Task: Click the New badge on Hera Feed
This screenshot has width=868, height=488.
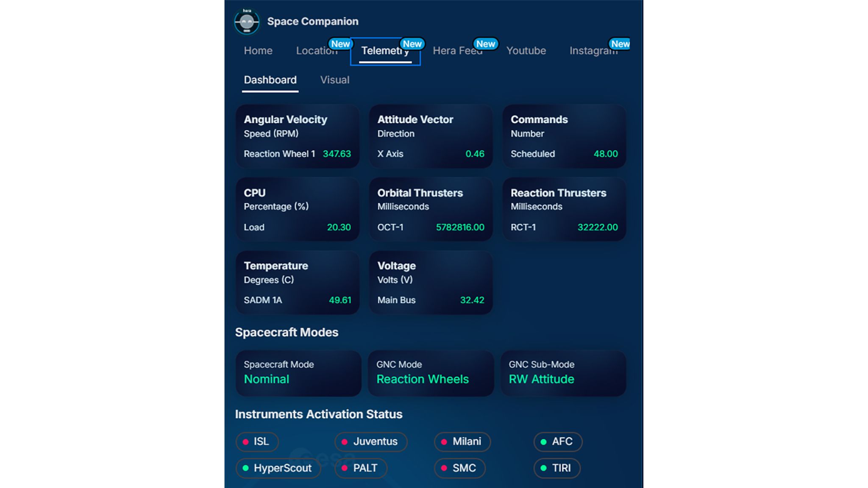Action: coord(485,44)
